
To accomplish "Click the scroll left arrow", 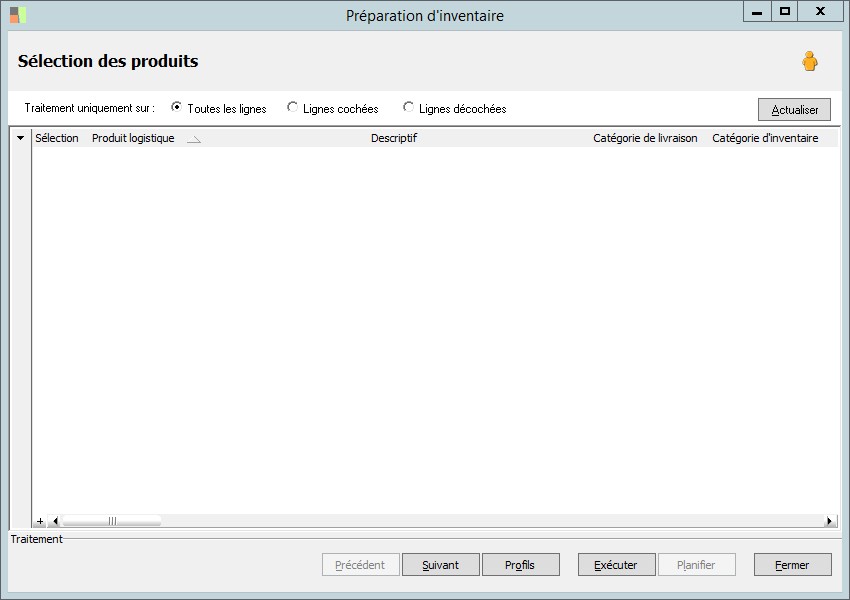I will click(x=55, y=521).
